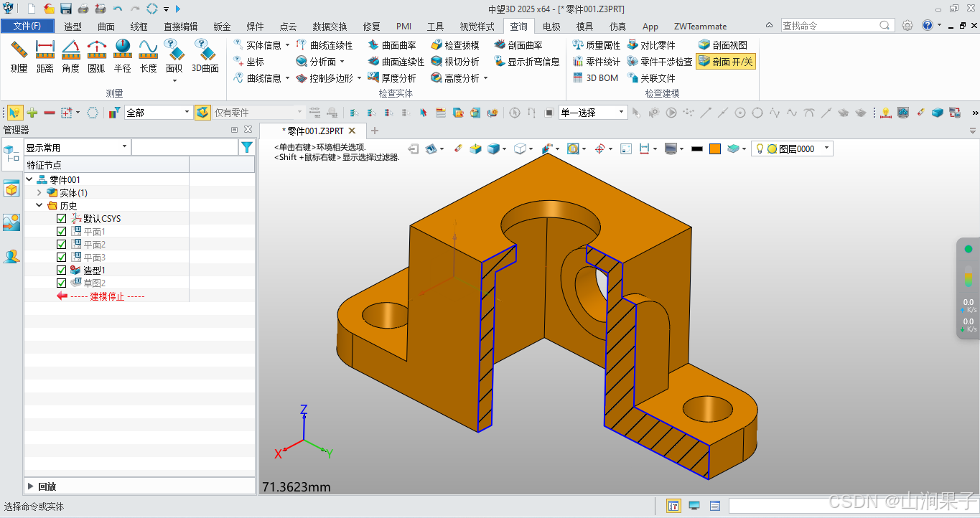Click the 对比零件 compare parts tool

point(651,45)
